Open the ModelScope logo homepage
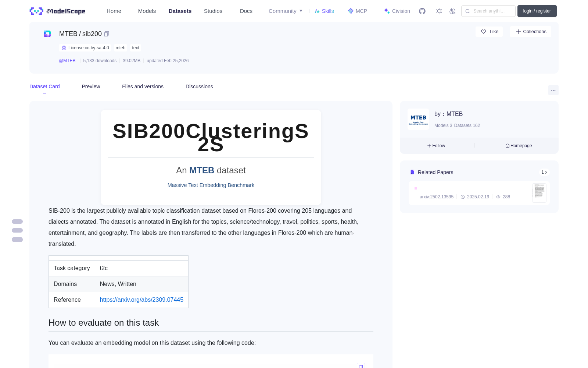The image size is (588, 368). (x=57, y=11)
